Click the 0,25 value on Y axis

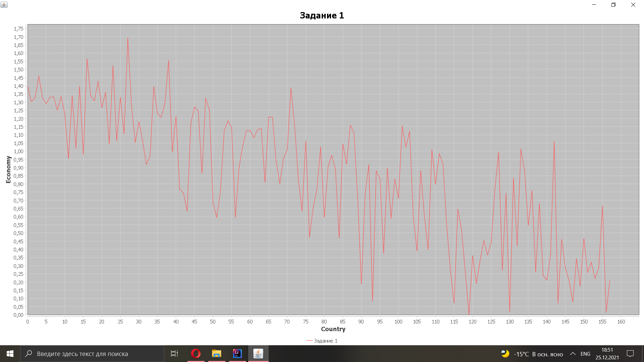tap(18, 274)
